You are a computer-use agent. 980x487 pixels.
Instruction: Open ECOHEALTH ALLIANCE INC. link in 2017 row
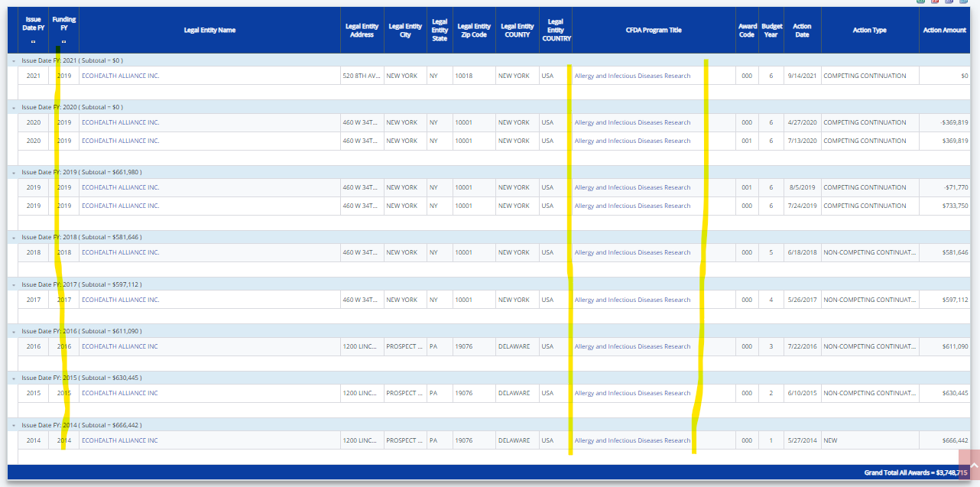coord(121,300)
